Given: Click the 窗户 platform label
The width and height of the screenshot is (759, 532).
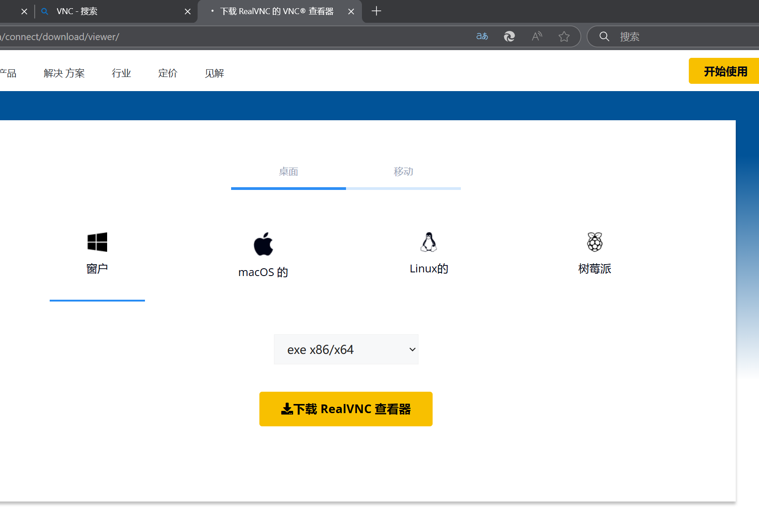Looking at the screenshot, I should [97, 269].
